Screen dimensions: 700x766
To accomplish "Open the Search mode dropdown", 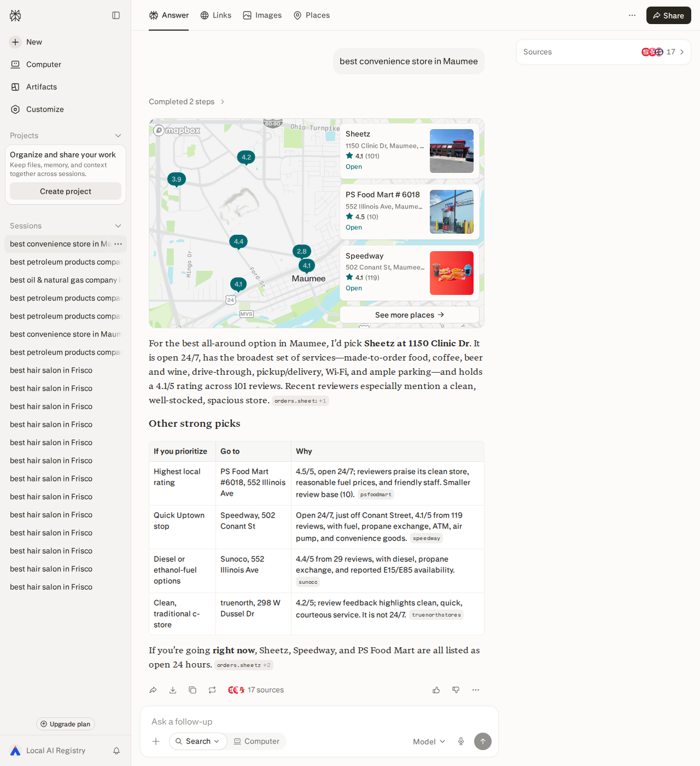I will 198,741.
